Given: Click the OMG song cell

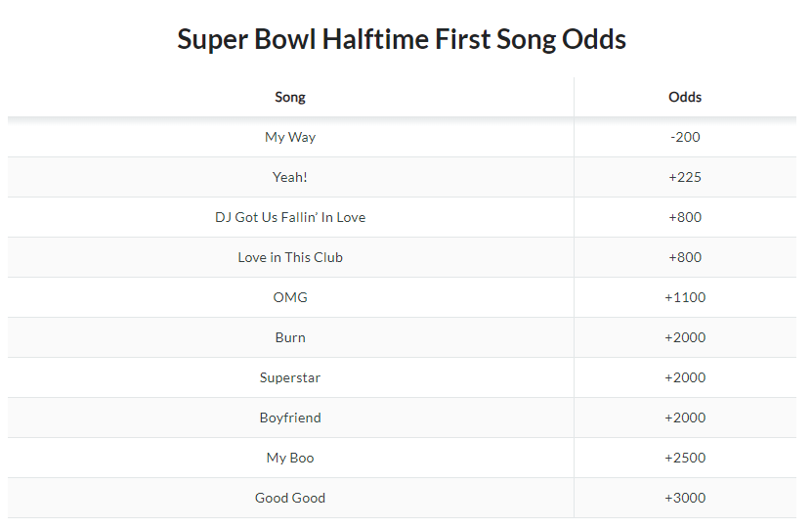Looking at the screenshot, I should (x=290, y=297).
